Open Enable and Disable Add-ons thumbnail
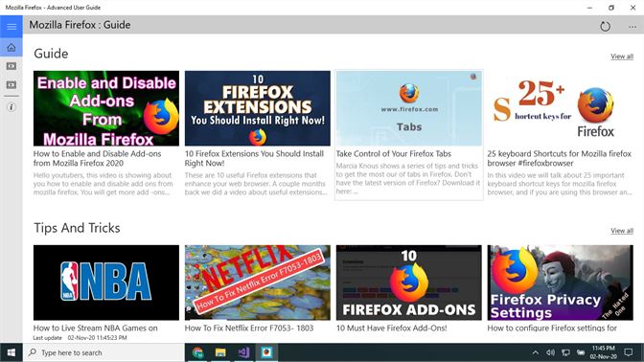644x362 pixels. 106,108
